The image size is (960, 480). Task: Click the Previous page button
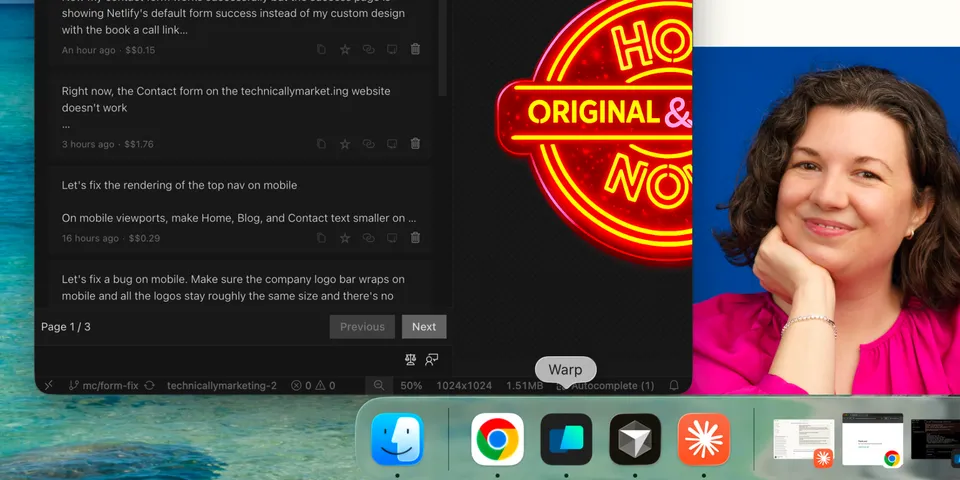point(362,327)
